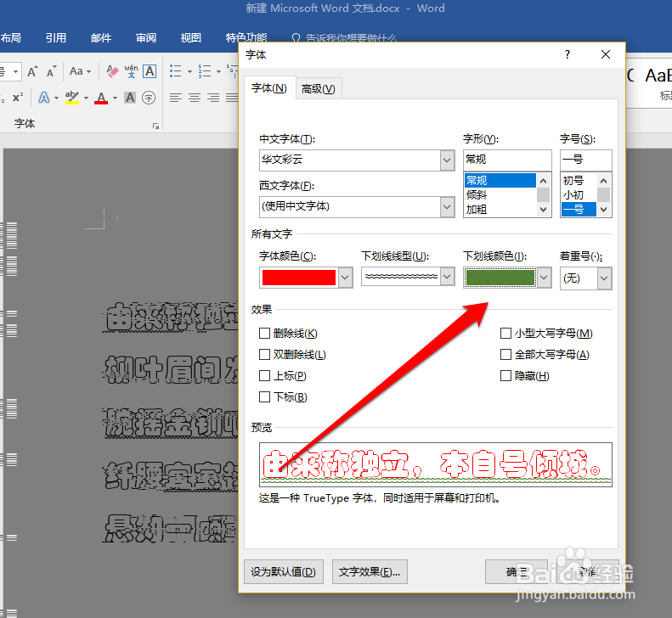The image size is (672, 618).
Task: Select 一号 in the size list
Action: [579, 210]
